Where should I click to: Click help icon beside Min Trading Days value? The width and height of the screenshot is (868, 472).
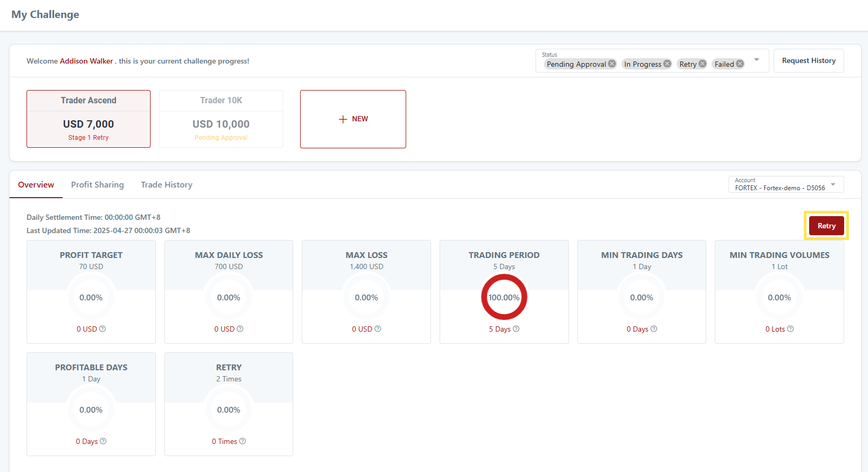pos(654,329)
